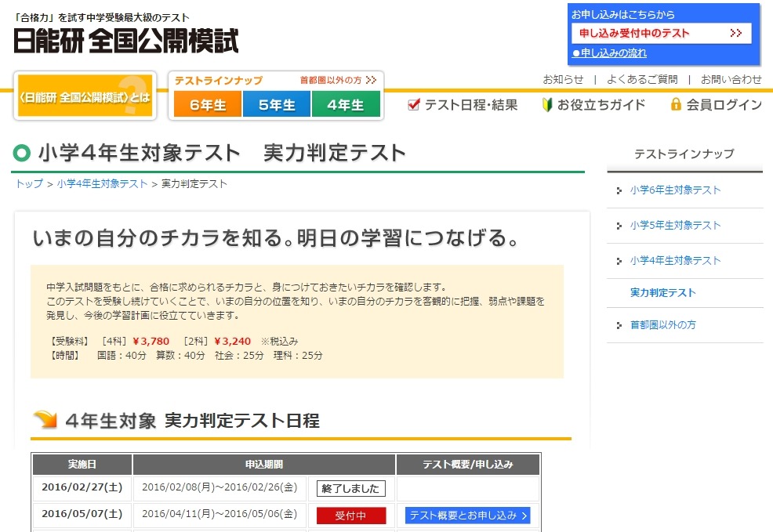Open お役立ちガイド menu item
The width and height of the screenshot is (773, 532).
point(593,104)
